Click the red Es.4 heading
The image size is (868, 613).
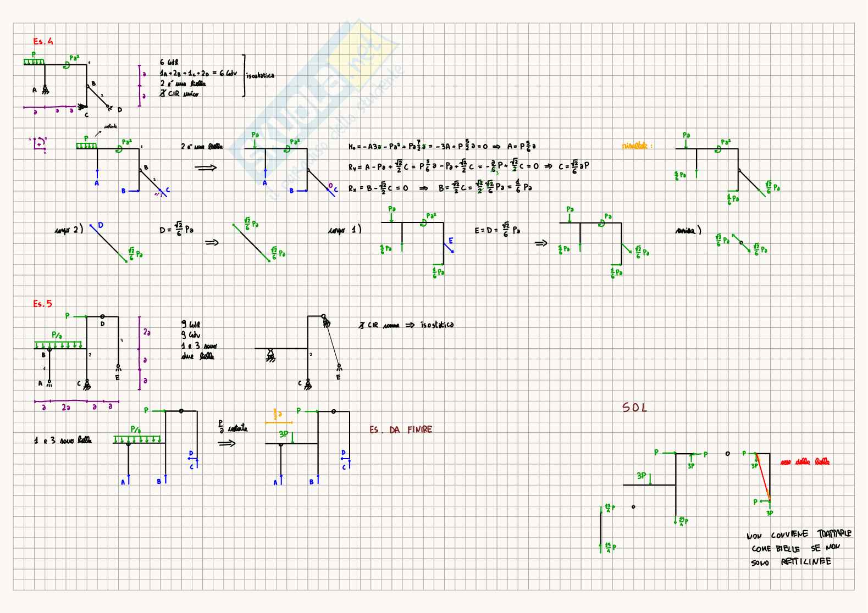[43, 41]
